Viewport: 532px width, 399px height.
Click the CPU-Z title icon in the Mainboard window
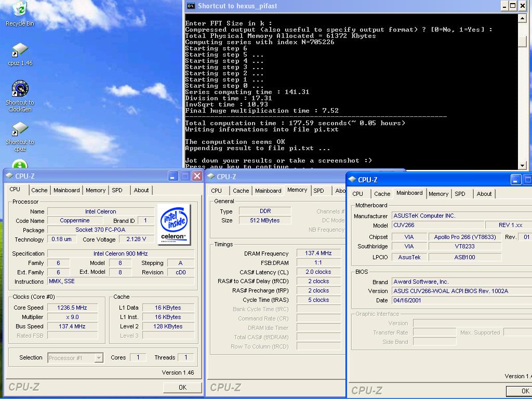[352, 179]
